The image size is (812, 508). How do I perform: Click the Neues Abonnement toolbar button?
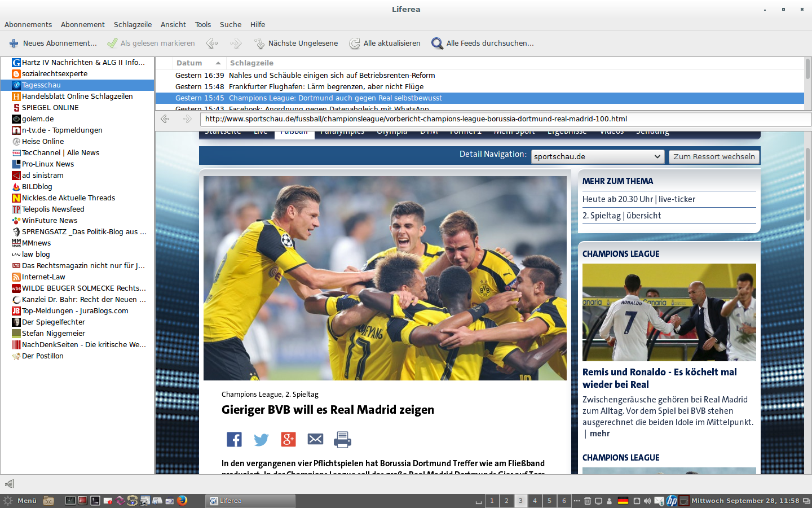(x=53, y=43)
